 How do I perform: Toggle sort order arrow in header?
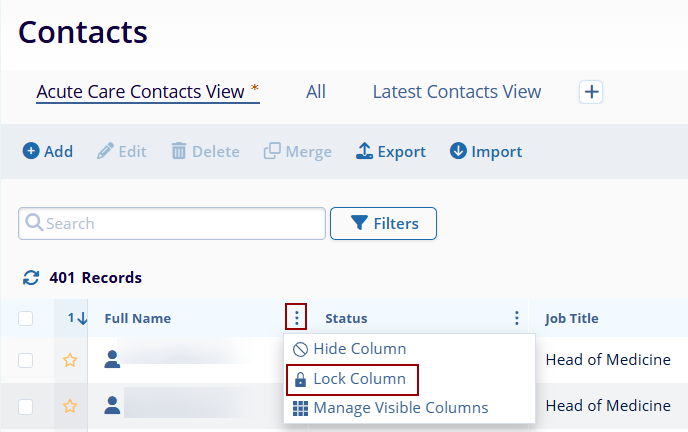[x=82, y=319]
